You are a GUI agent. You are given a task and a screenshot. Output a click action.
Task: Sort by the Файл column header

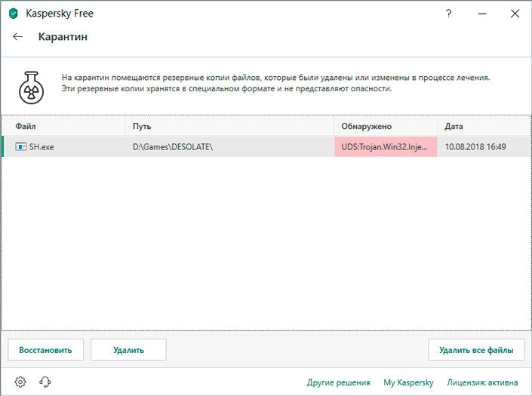pos(64,126)
